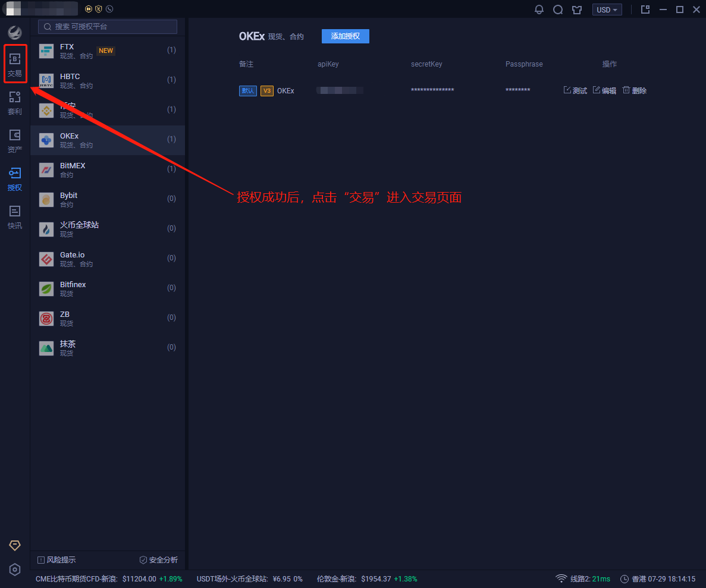Viewport: 706px width, 588px height.
Task: Open the 快讯 news section
Action: click(15, 218)
